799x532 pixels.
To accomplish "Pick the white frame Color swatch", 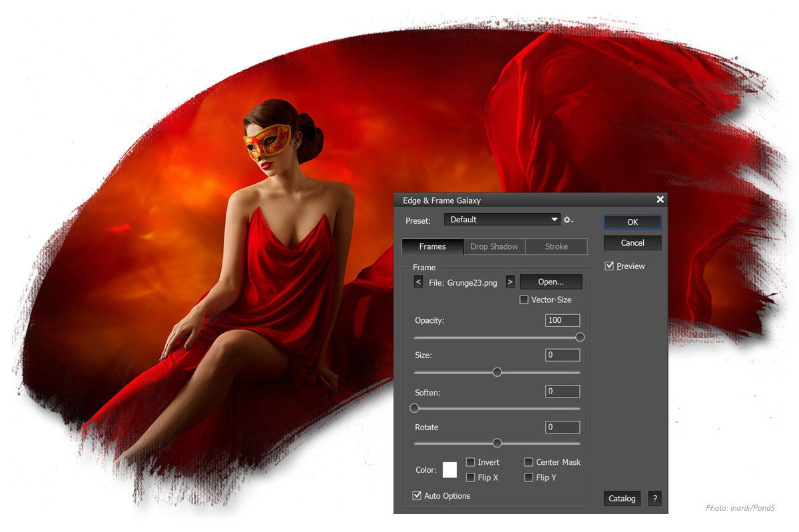I will click(x=449, y=470).
